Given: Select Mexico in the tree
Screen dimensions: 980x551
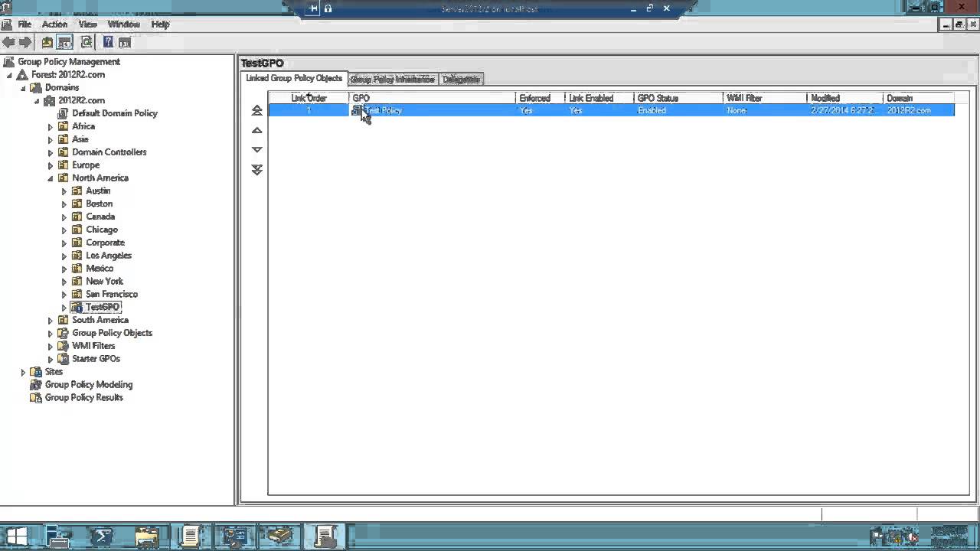Looking at the screenshot, I should [100, 269].
